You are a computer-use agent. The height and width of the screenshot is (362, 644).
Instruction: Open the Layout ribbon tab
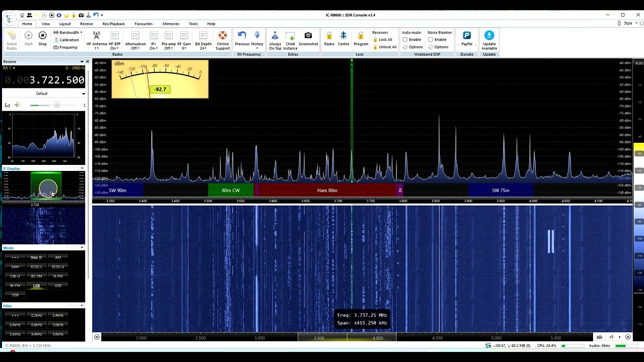point(65,24)
